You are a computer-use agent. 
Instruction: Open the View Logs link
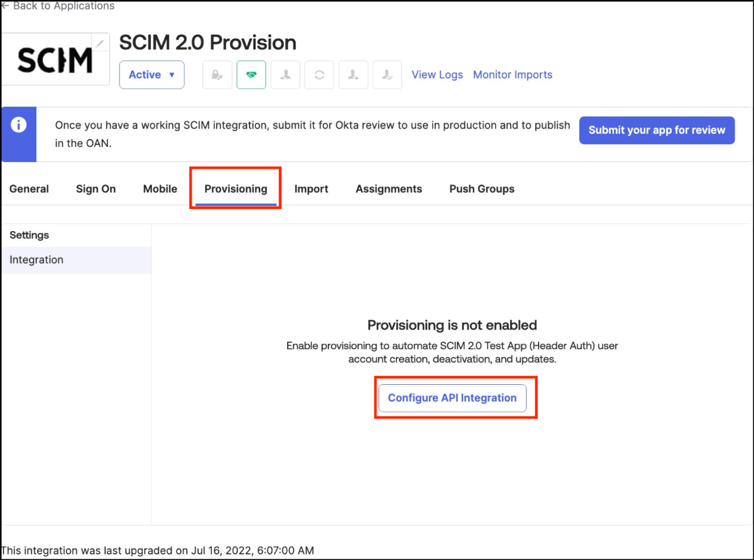tap(437, 75)
